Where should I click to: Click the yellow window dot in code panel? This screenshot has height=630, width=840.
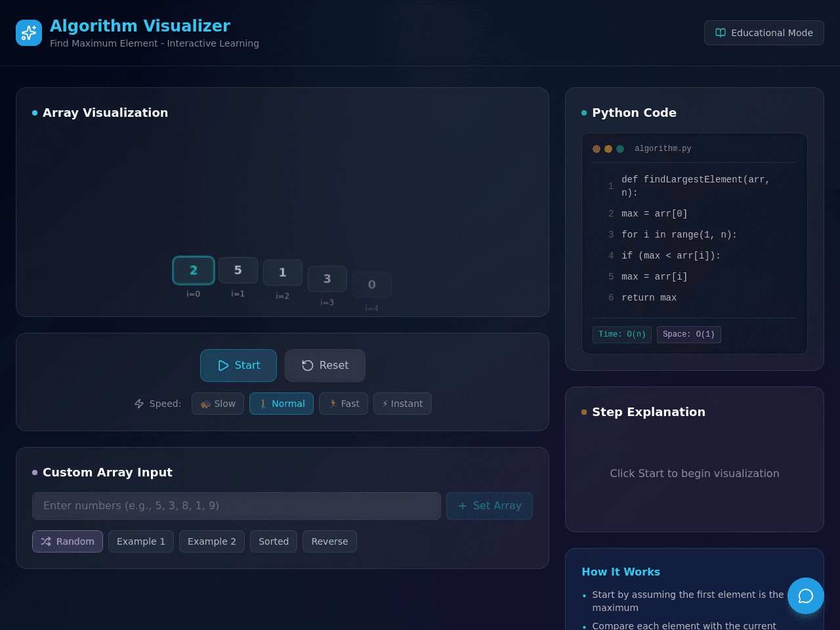click(608, 149)
